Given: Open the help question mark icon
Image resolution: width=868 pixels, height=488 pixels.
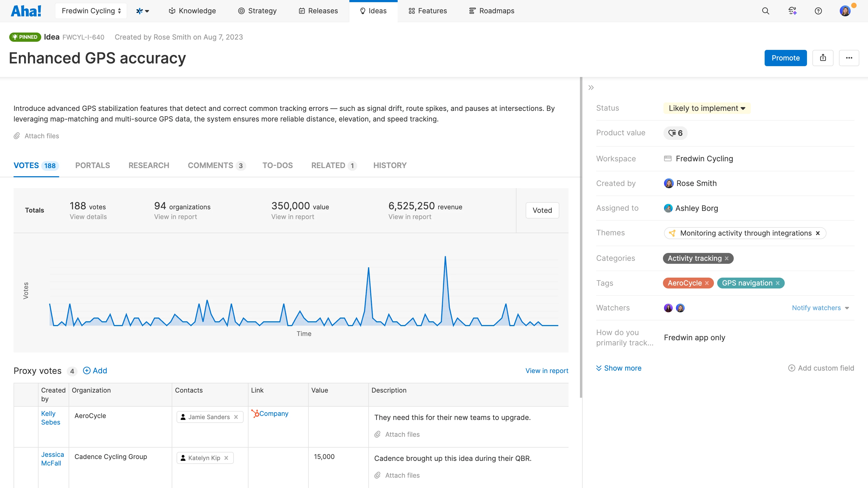Looking at the screenshot, I should coord(818,11).
